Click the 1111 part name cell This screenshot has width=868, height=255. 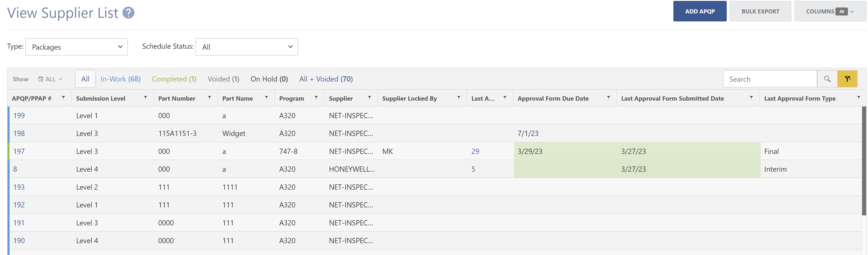tap(230, 187)
